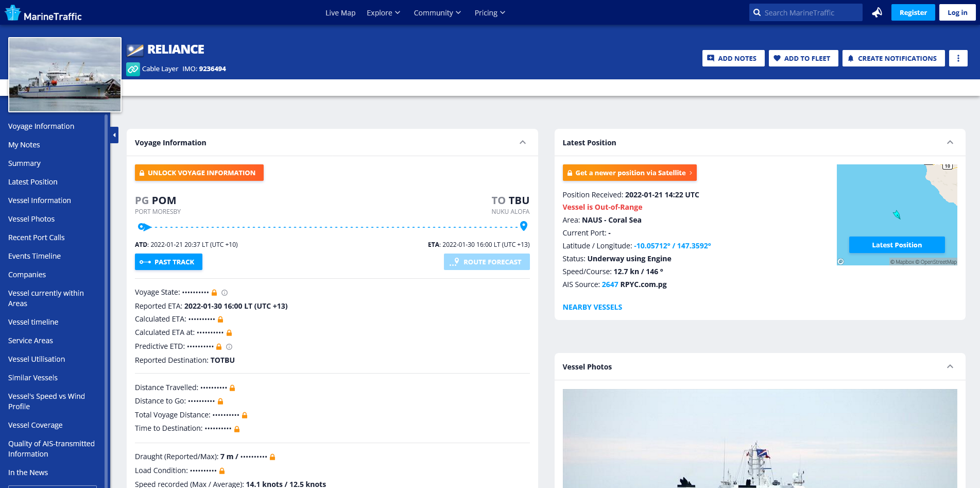Click the OpenStreetMap attribution link
This screenshot has width=980, height=488.
click(936, 262)
